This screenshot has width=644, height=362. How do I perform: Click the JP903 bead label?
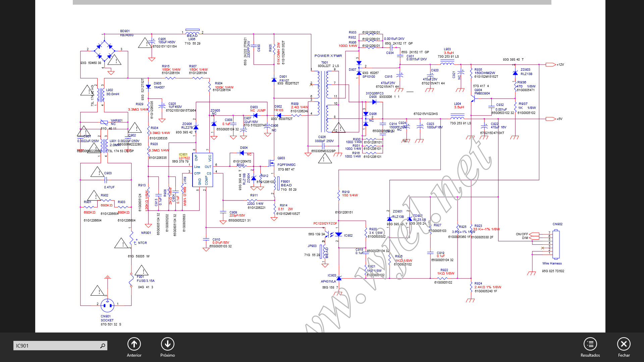pyautogui.click(x=312, y=246)
